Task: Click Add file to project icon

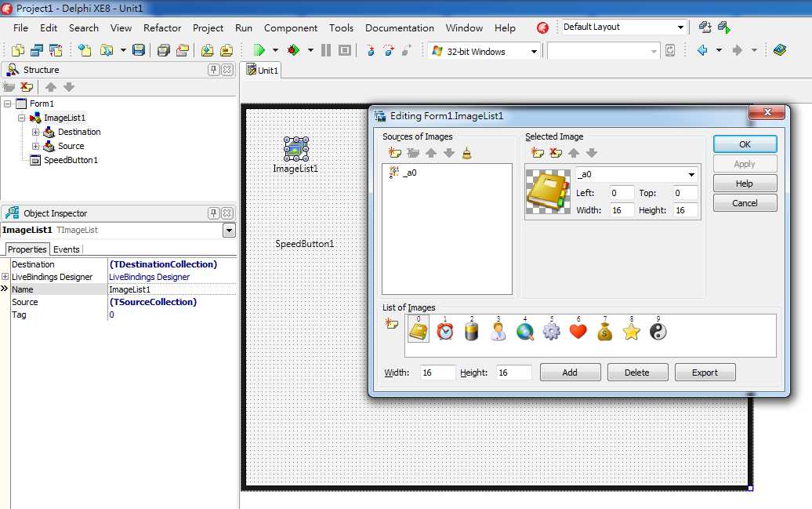Action: (207, 50)
